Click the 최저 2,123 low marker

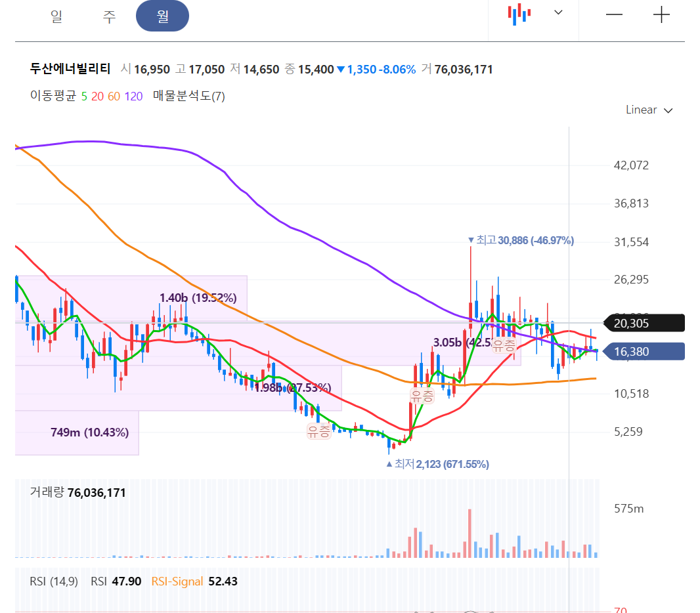(437, 465)
